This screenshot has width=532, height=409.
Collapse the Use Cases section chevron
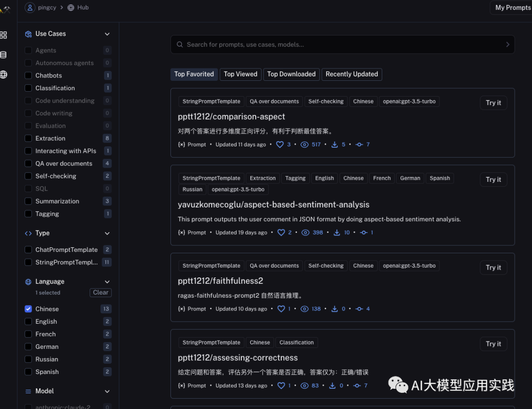tap(107, 34)
